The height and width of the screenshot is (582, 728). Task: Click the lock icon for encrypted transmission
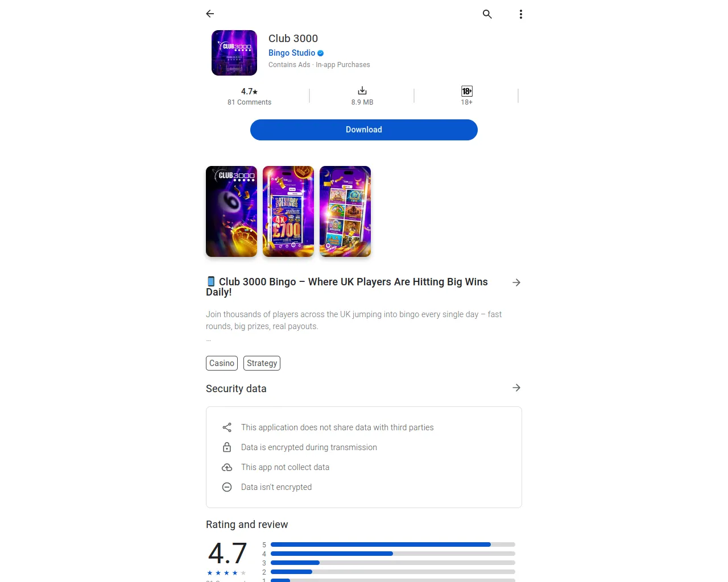tap(227, 447)
